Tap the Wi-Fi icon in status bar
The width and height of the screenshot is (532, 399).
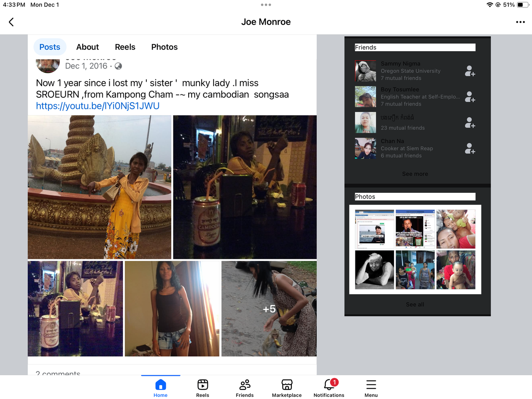(490, 5)
